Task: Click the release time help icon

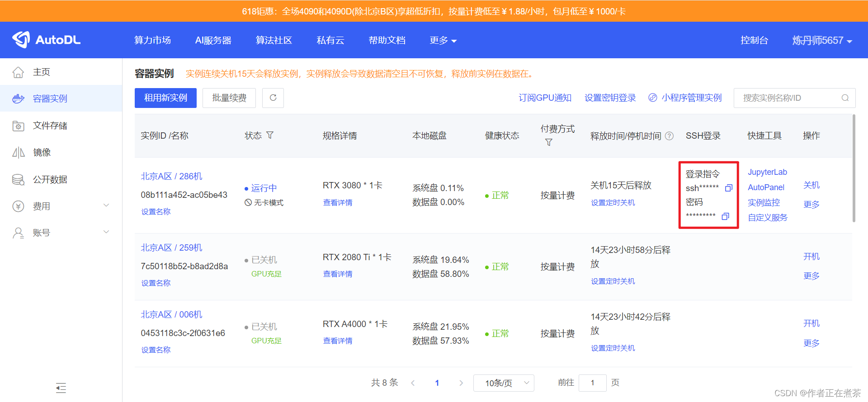Action: point(670,136)
